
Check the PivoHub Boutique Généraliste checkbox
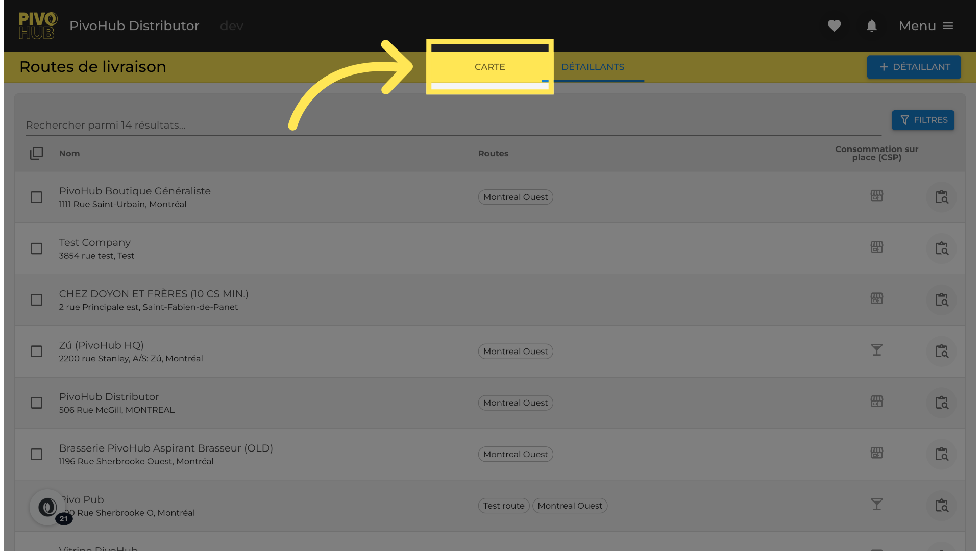[36, 197]
